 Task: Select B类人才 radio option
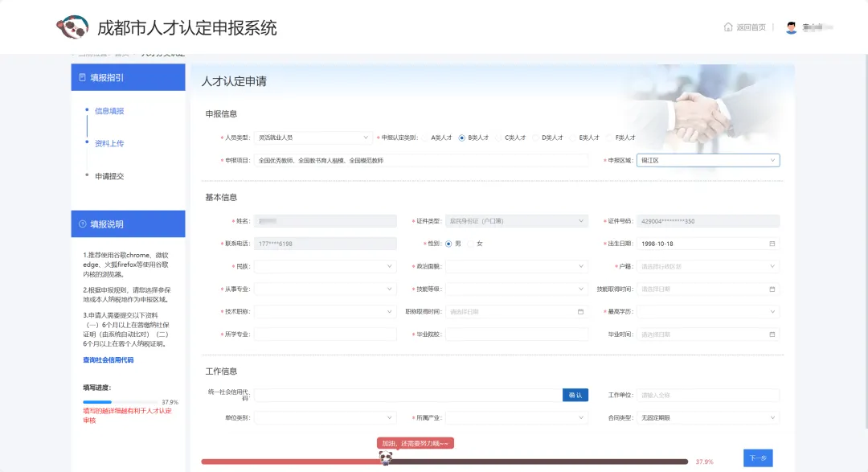click(x=461, y=137)
